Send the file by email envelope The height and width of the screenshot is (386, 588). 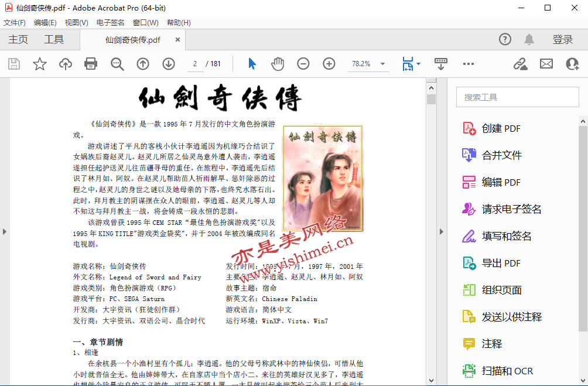pyautogui.click(x=546, y=64)
